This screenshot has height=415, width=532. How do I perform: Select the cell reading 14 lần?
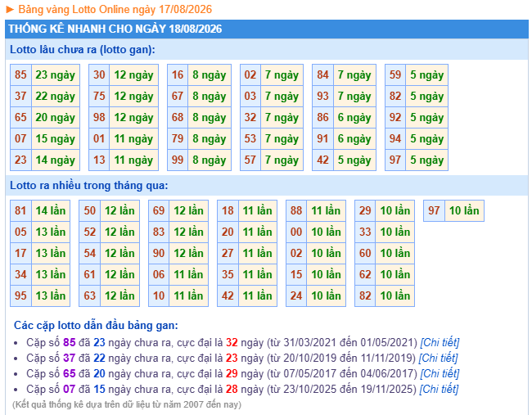(51, 210)
